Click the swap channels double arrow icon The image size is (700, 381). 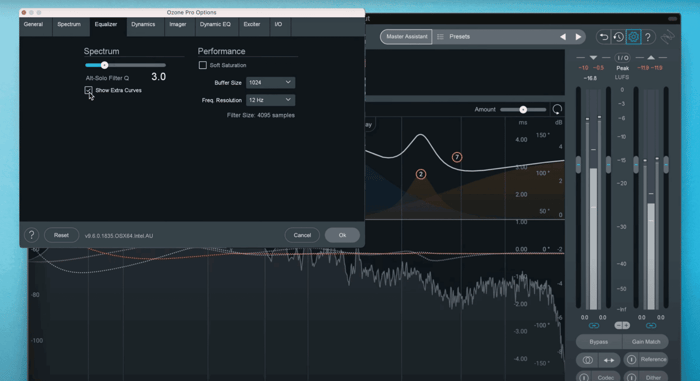(x=609, y=360)
